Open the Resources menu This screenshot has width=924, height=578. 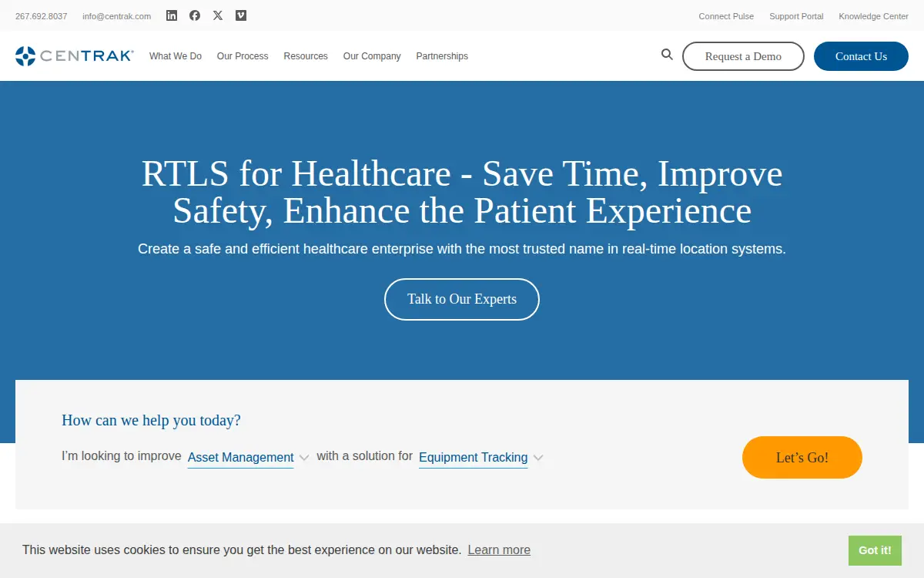[306, 56]
